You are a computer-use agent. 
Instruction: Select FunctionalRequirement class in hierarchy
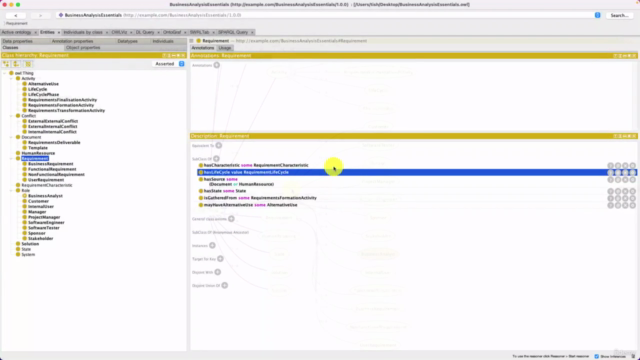52,169
